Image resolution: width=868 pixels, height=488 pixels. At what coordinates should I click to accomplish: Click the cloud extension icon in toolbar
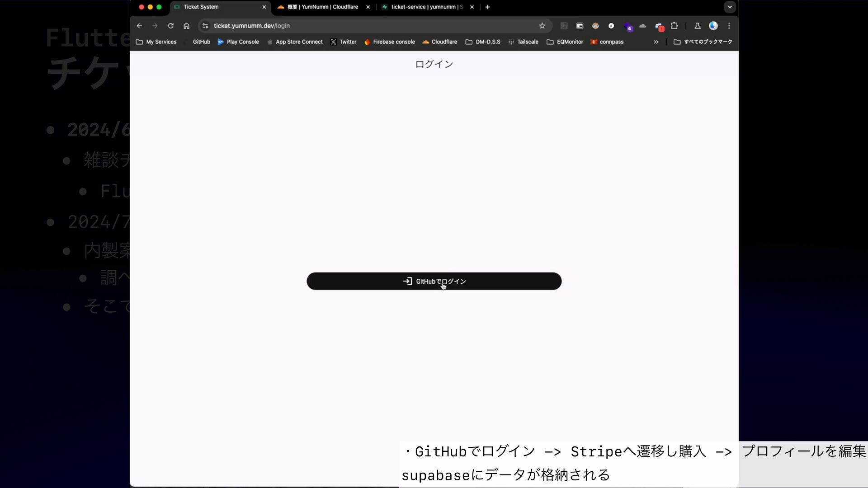click(642, 26)
